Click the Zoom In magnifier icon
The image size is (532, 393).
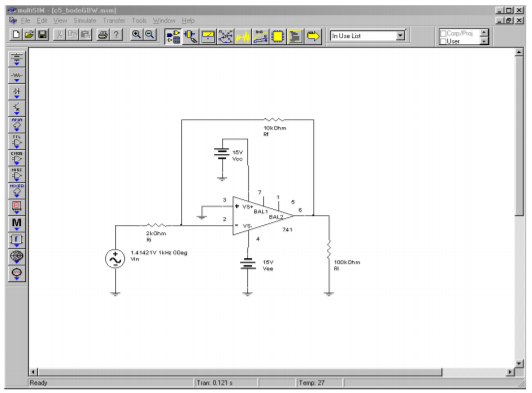136,35
